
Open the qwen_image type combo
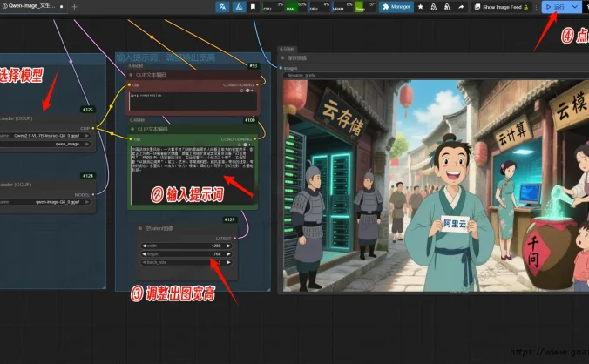point(45,144)
